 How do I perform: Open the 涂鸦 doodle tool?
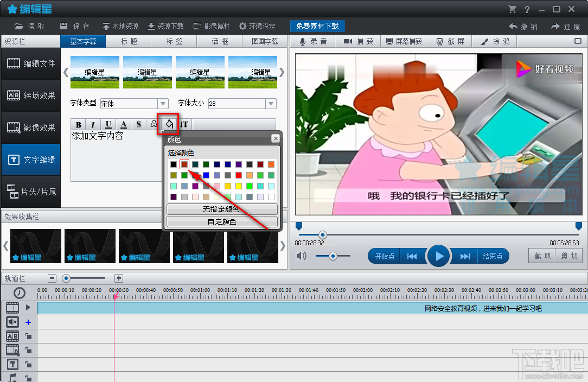tap(495, 41)
